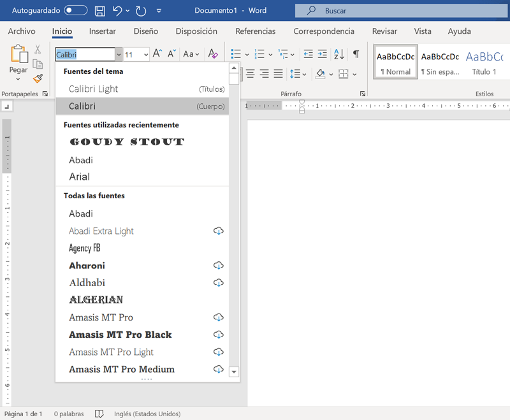Open the Párrafo dialog launcher
Image resolution: width=510 pixels, height=420 pixels.
tap(363, 94)
